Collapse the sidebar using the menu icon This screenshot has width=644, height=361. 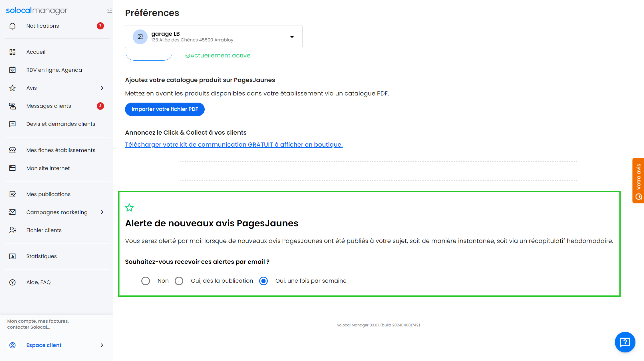pos(110,11)
